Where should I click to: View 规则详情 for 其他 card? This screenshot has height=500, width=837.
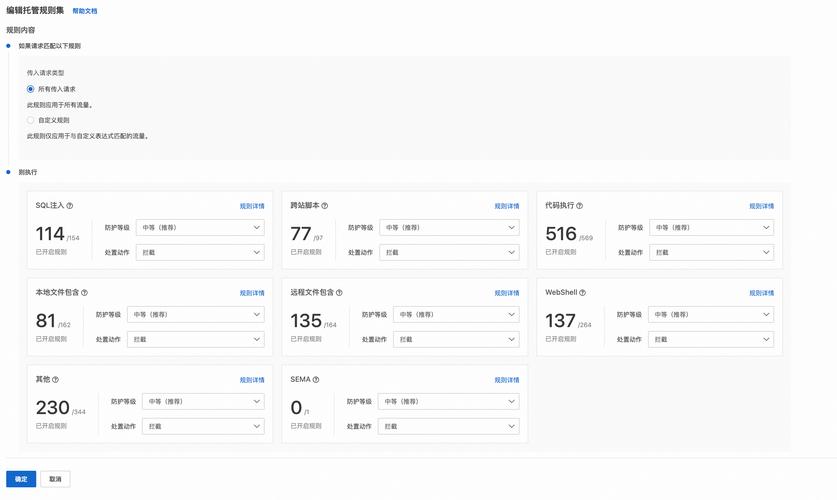[x=252, y=381]
